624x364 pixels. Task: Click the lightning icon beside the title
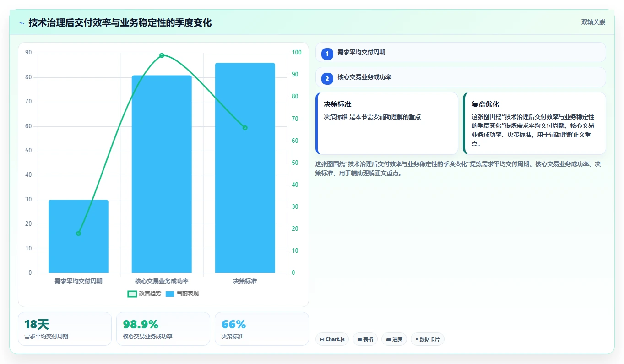(22, 23)
